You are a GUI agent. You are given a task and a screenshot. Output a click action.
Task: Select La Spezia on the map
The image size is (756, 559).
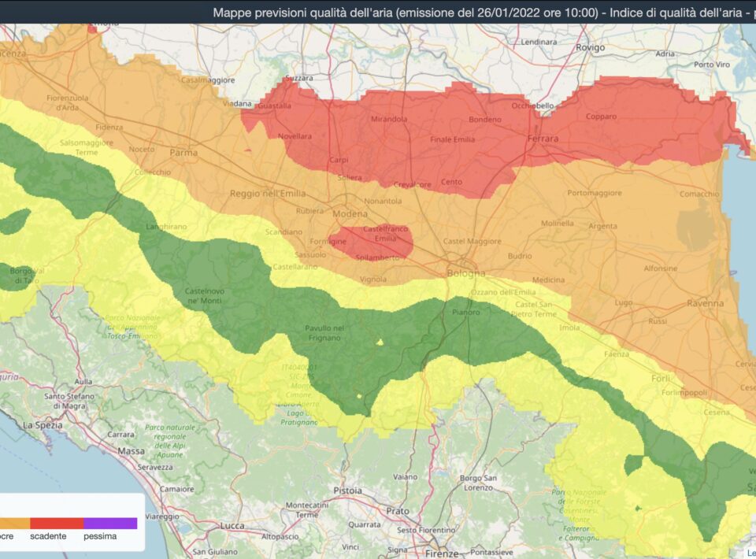click(42, 424)
